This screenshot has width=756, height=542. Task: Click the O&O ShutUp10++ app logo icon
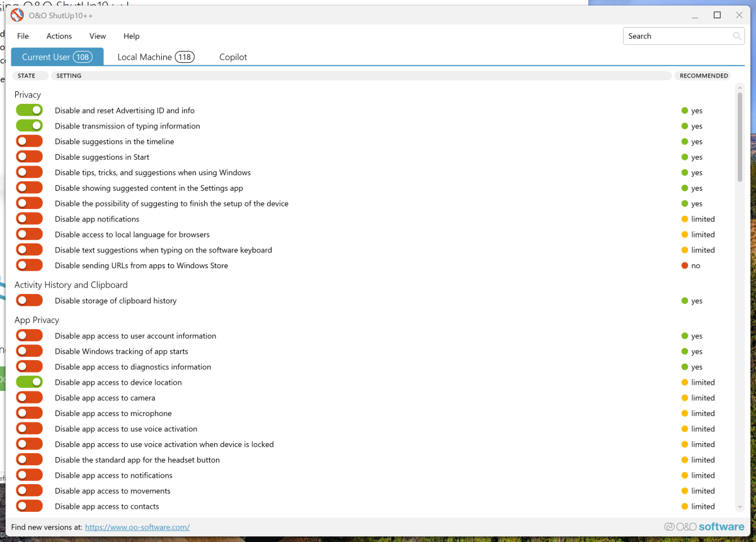coord(17,15)
